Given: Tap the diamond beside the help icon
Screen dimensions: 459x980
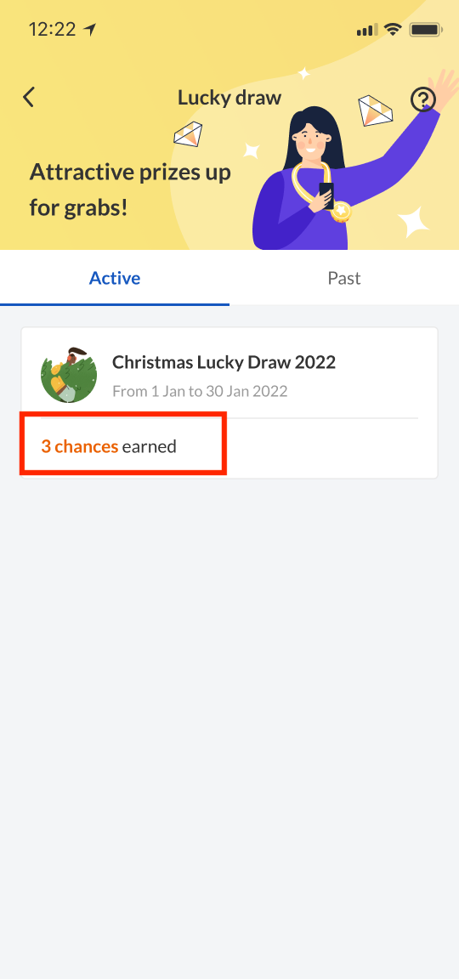Looking at the screenshot, I should (375, 110).
